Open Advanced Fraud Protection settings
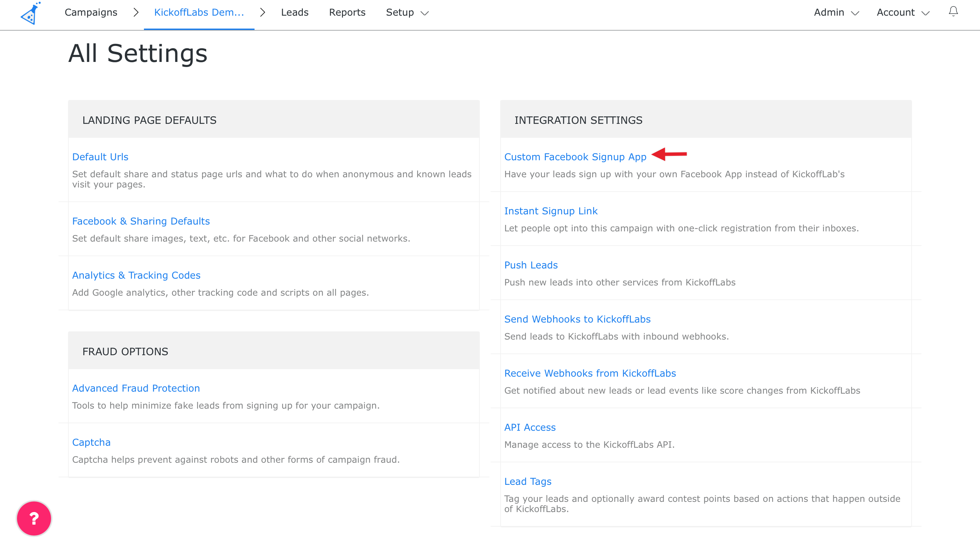Image resolution: width=980 pixels, height=543 pixels. click(x=136, y=388)
